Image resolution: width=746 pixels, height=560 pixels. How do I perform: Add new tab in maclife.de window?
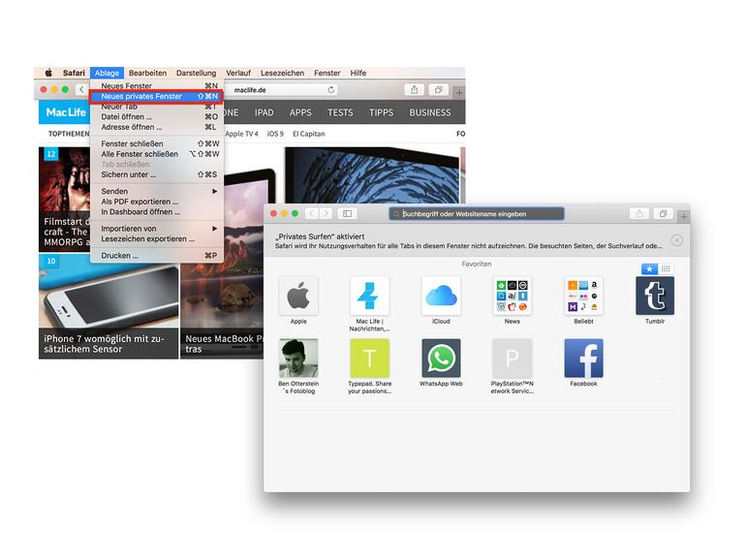[459, 93]
